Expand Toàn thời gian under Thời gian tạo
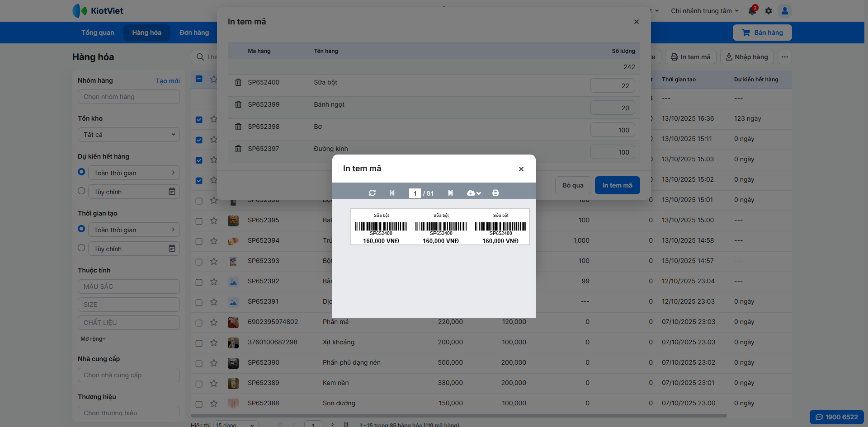The height and width of the screenshot is (427, 868). click(134, 230)
